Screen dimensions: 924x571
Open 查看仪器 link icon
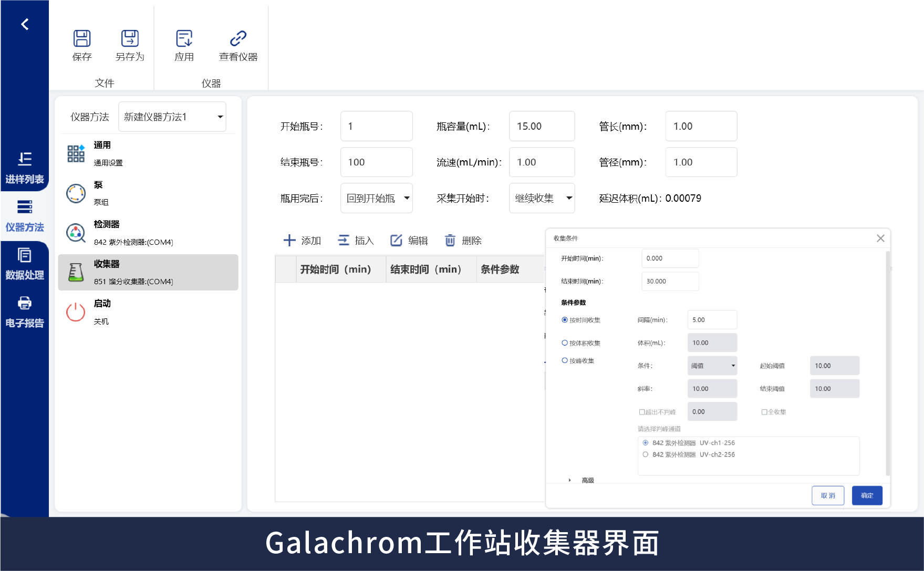[238, 39]
